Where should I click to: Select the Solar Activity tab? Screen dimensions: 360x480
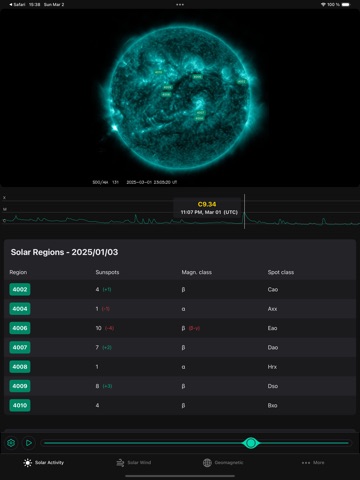pyautogui.click(x=43, y=463)
